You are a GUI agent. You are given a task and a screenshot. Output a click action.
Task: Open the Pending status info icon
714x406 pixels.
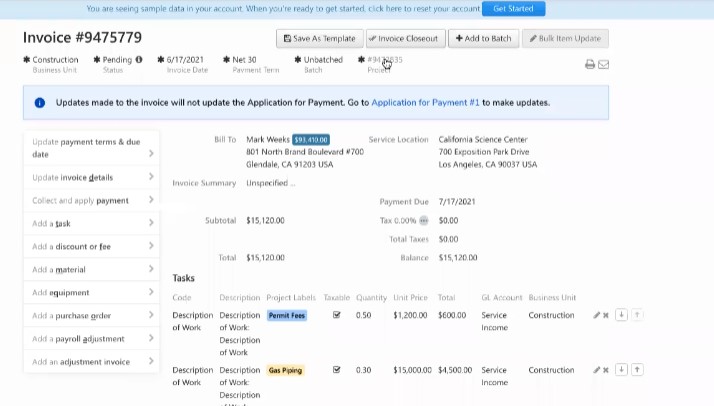(x=139, y=59)
